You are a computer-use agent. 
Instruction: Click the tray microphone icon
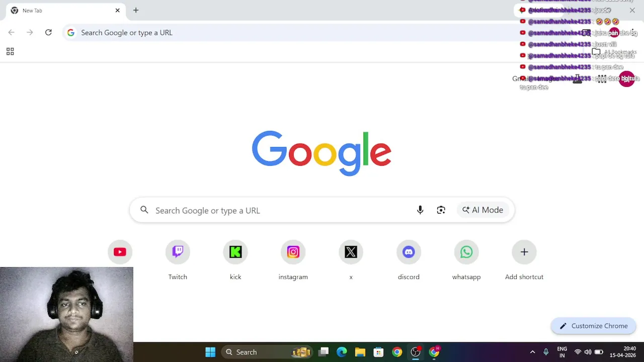pyautogui.click(x=546, y=352)
